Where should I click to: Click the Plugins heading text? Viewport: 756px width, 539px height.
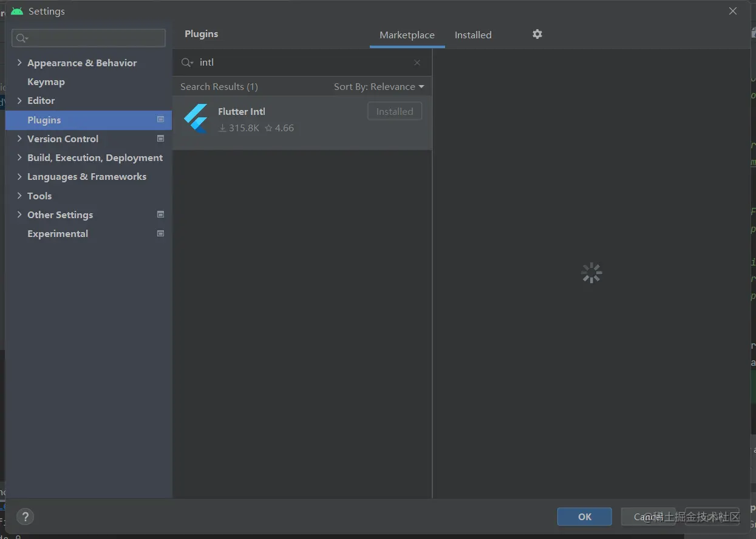tap(202, 34)
